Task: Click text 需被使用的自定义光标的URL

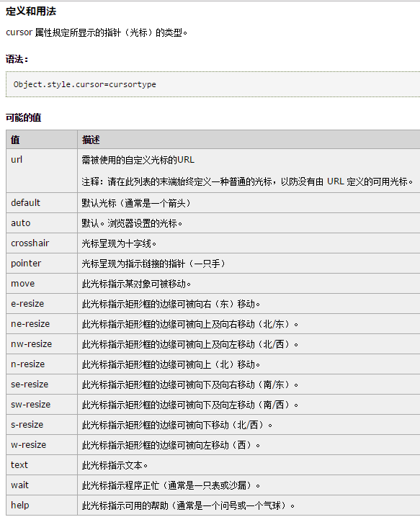Action: [138, 160]
